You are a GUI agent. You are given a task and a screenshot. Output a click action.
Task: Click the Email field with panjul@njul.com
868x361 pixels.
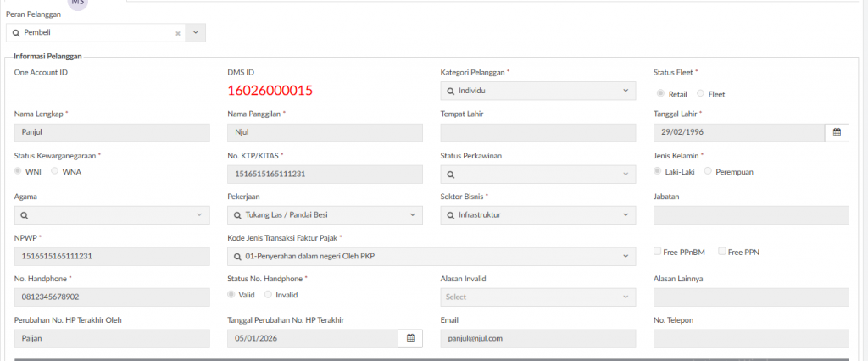coord(538,338)
